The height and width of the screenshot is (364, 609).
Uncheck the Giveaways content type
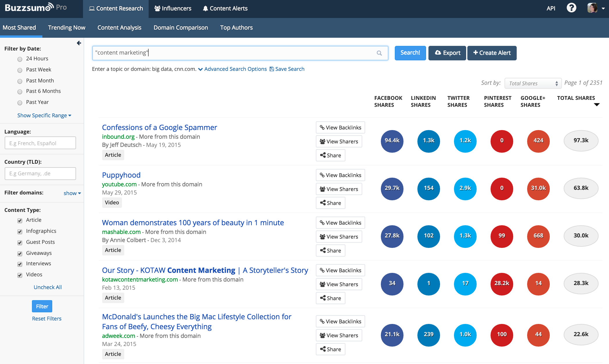click(x=20, y=254)
